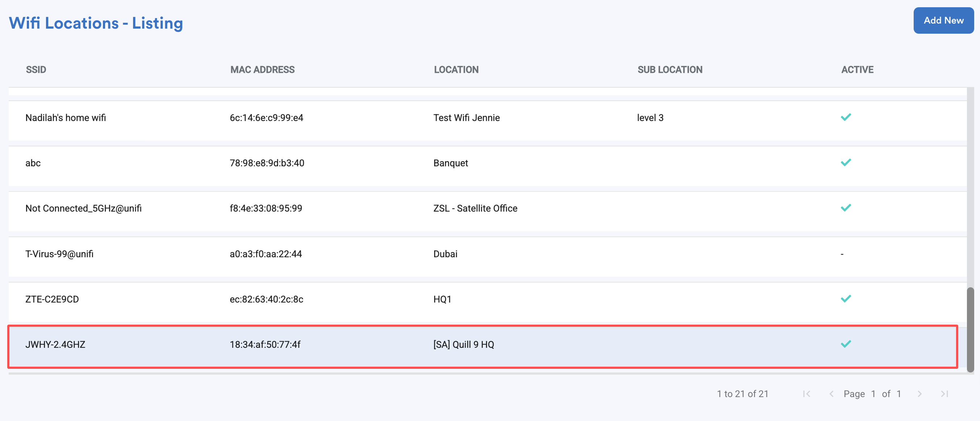
Task: Click active checkmark for Not Connected_5GHz@unifi
Action: point(845,208)
